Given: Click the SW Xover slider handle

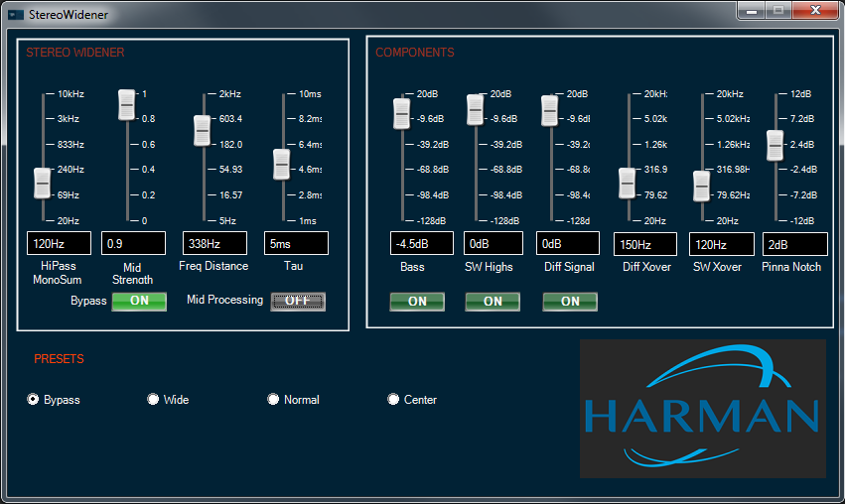Looking at the screenshot, I should click(x=701, y=187).
